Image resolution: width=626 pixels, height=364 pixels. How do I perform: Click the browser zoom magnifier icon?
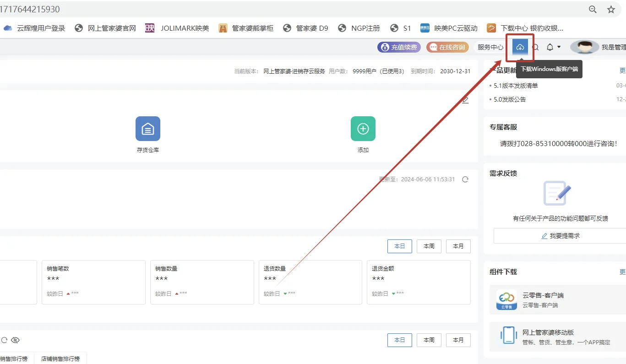(x=593, y=9)
